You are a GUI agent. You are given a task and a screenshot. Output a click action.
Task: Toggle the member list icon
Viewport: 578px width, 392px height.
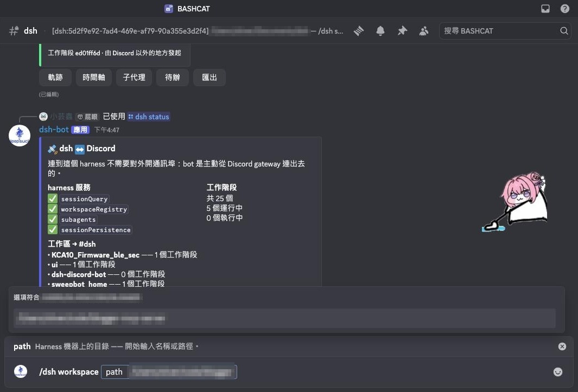point(424,31)
